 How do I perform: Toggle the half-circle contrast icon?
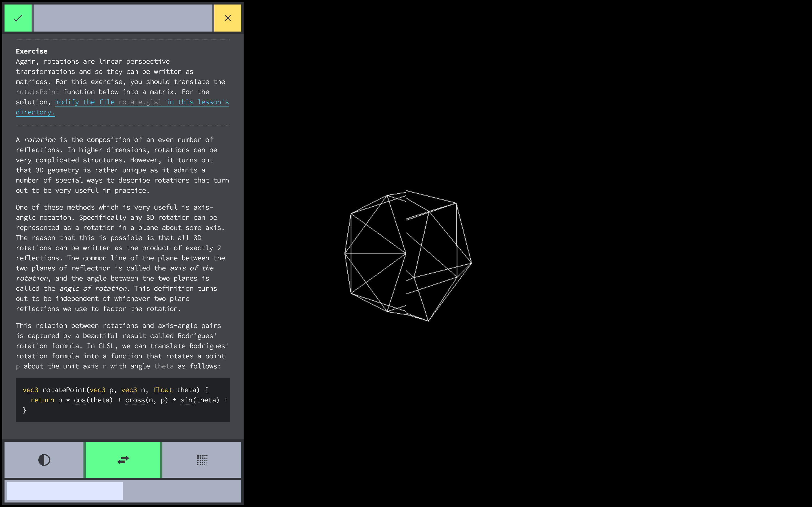coord(44,460)
